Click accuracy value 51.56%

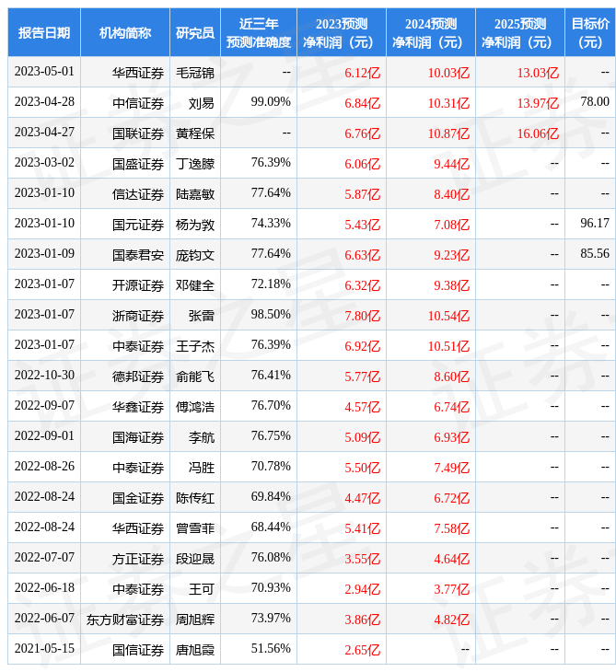[271, 648]
